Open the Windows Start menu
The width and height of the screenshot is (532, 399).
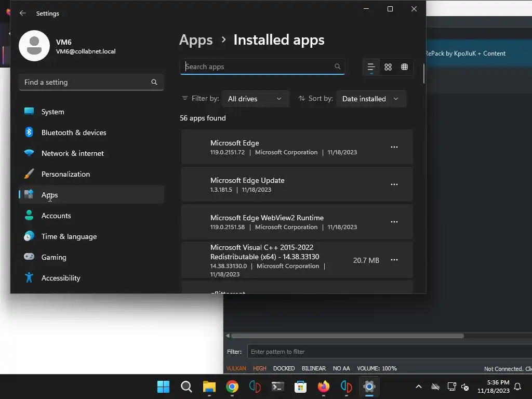tap(163, 387)
